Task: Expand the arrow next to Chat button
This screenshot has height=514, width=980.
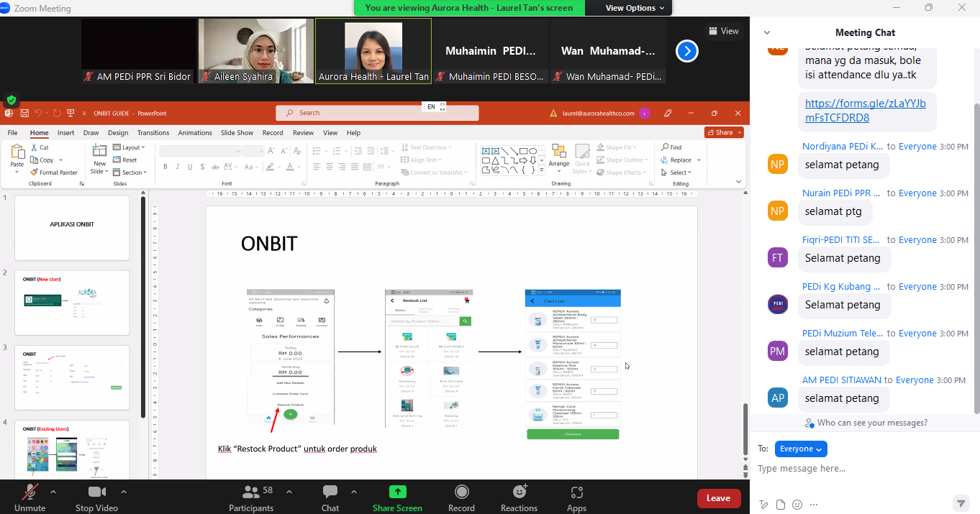Action: coord(354,492)
